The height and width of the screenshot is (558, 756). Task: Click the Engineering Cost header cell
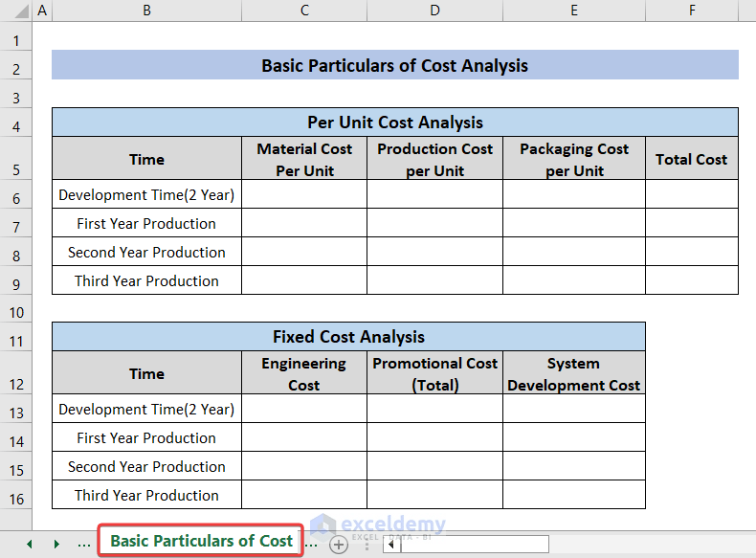coord(304,373)
